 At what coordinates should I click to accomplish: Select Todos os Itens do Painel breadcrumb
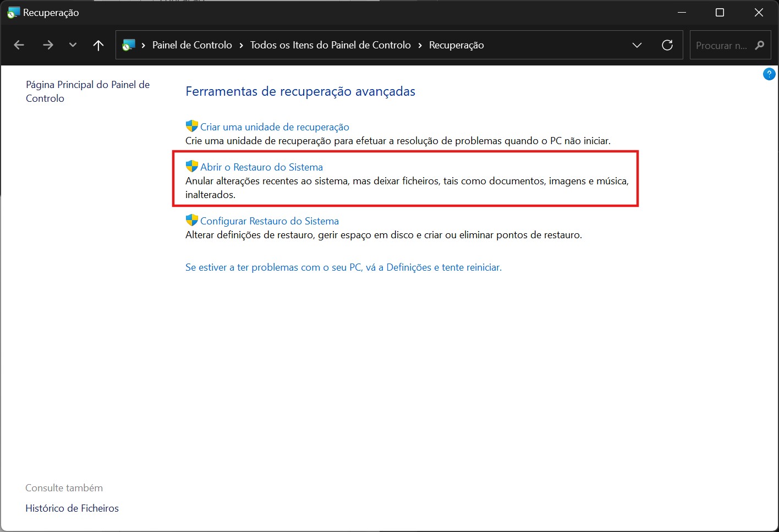(330, 45)
